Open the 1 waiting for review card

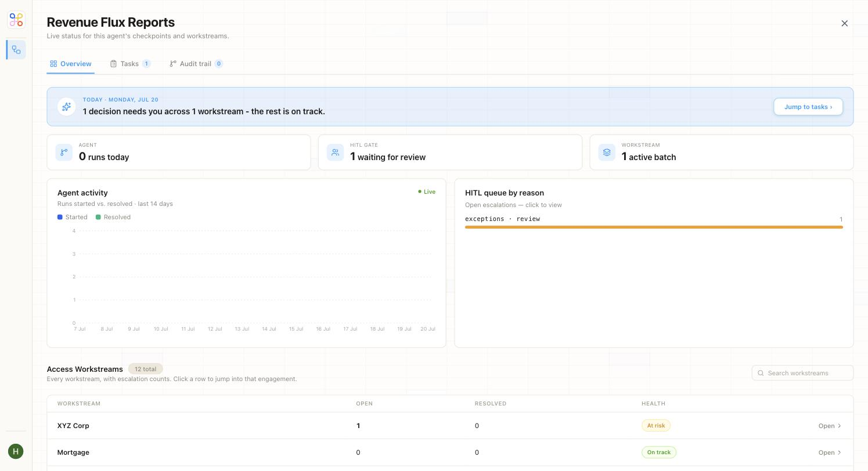pyautogui.click(x=450, y=153)
